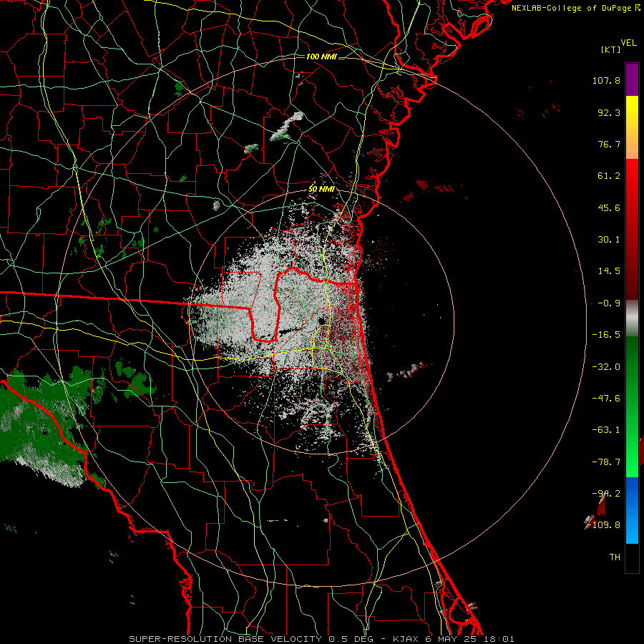This screenshot has height=644, width=644.
Task: Click the Super-Resolution Base Velocity footer caption
Action: point(321,639)
